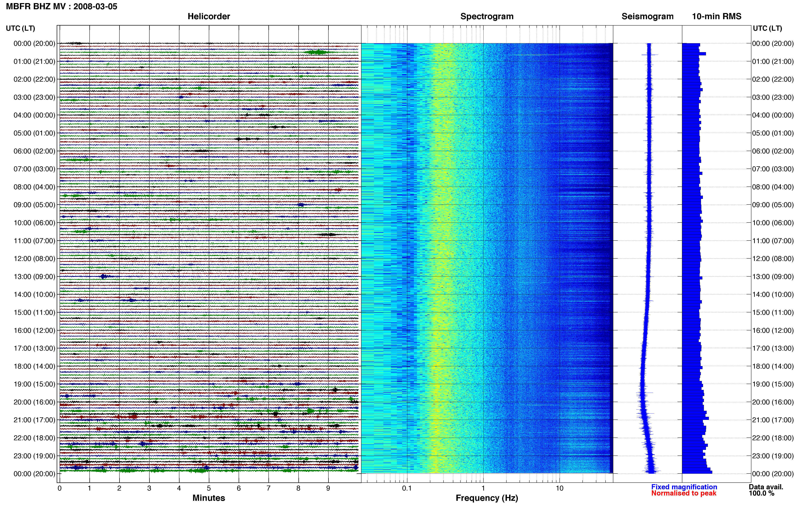The image size is (812, 508).
Task: Click left time label '11:00 (07:00)'
Action: pyautogui.click(x=34, y=241)
